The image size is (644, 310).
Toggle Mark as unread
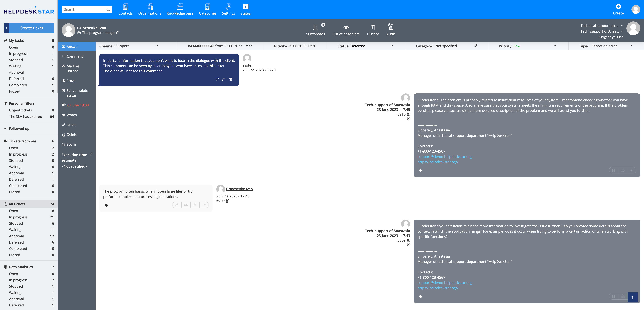73,68
